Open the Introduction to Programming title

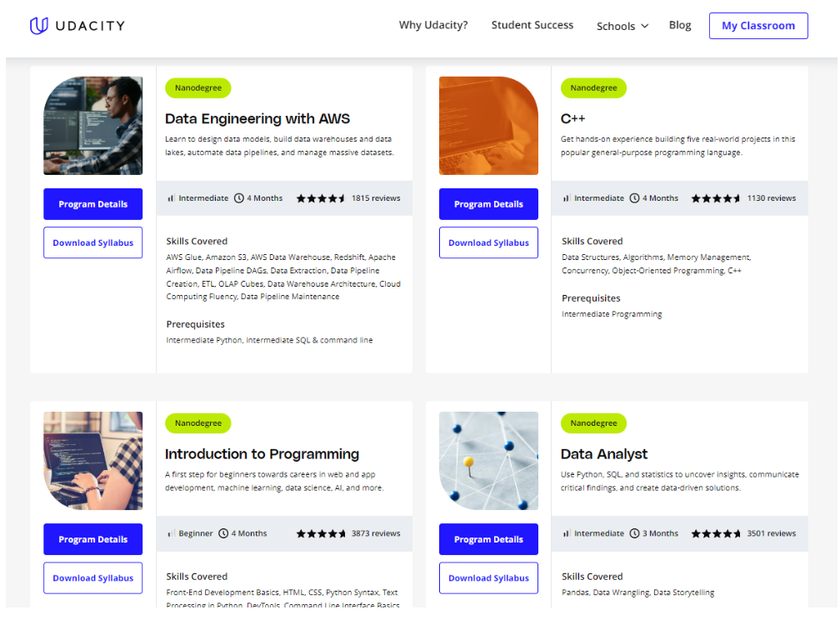(x=262, y=454)
